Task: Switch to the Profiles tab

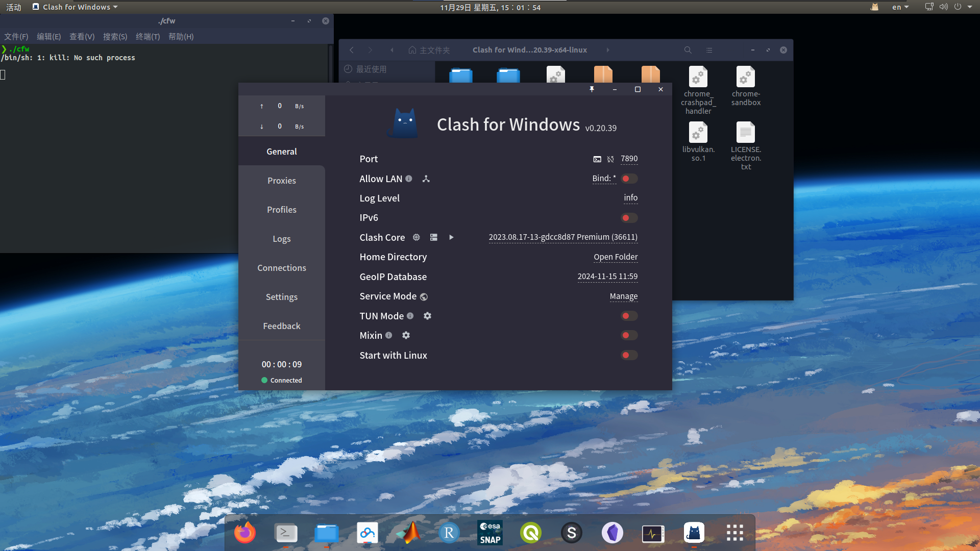Action: (282, 210)
